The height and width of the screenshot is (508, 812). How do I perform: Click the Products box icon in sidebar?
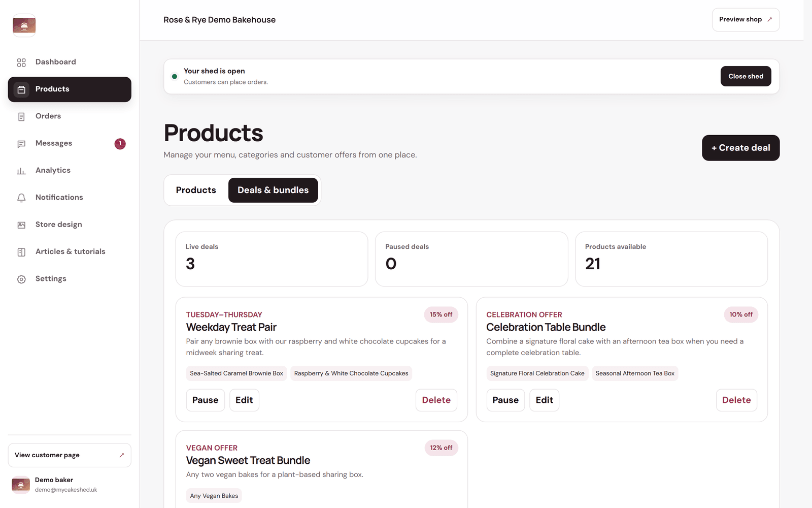(21, 89)
